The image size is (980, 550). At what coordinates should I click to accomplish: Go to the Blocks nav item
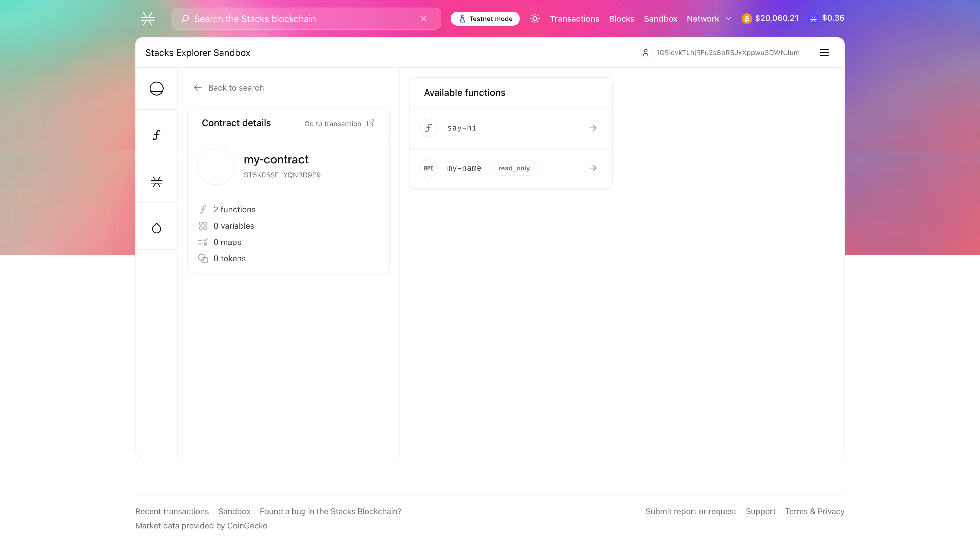click(621, 19)
